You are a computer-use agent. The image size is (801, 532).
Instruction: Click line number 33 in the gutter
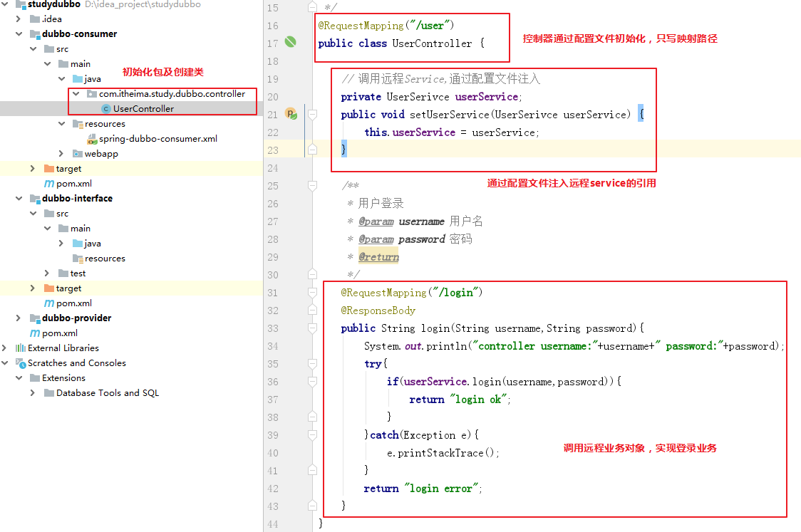(273, 328)
